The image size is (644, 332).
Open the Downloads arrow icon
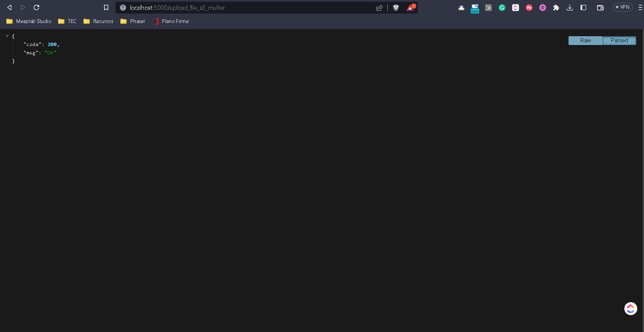(x=570, y=8)
